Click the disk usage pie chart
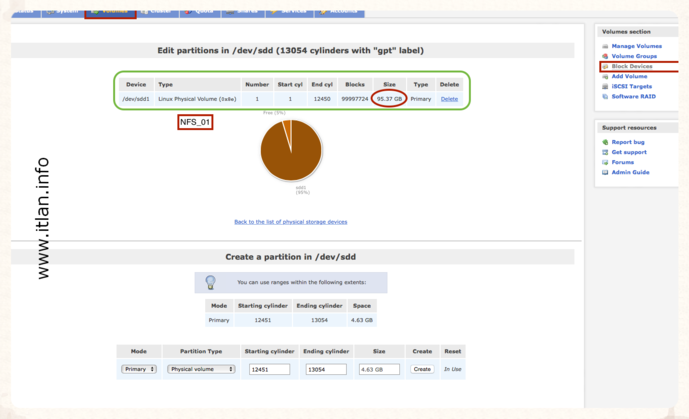The width and height of the screenshot is (689, 419). [291, 150]
